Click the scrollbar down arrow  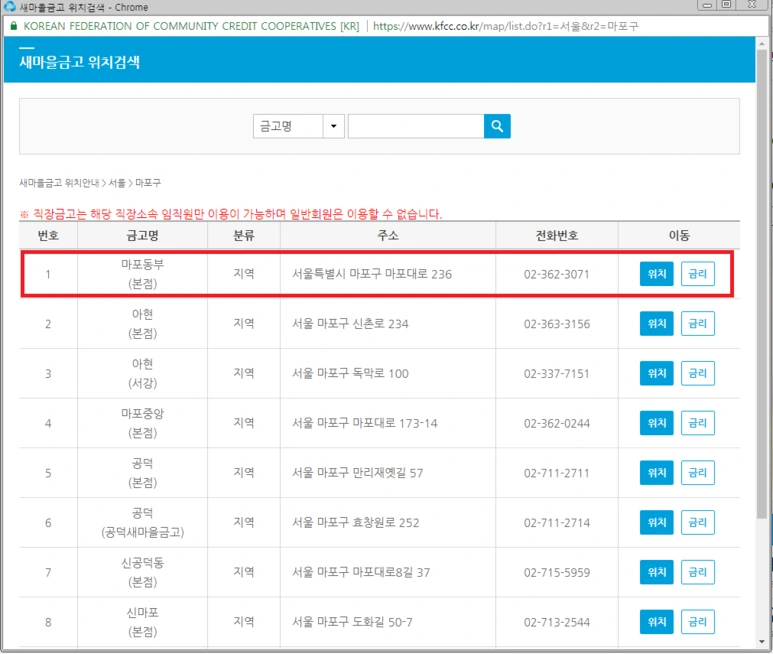point(762,642)
